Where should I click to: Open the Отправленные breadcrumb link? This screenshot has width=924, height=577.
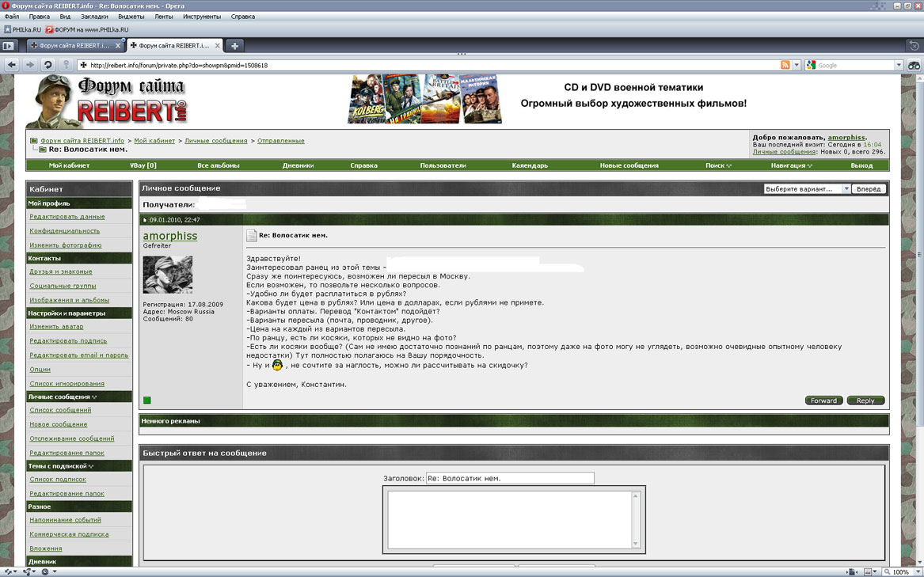281,140
